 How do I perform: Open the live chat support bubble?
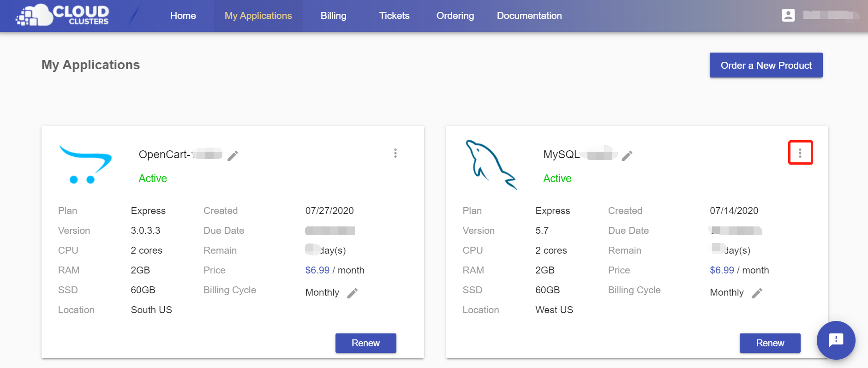836,340
